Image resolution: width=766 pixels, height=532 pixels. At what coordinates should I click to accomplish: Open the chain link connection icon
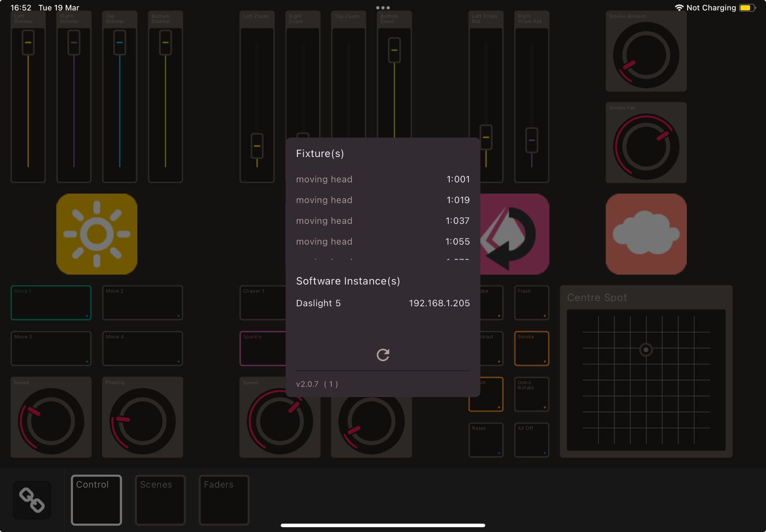pos(32,500)
